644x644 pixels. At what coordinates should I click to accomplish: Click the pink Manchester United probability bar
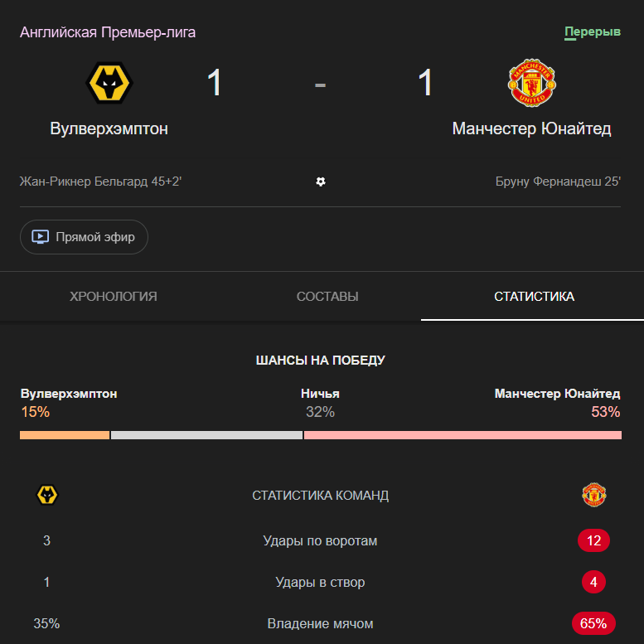click(462, 435)
